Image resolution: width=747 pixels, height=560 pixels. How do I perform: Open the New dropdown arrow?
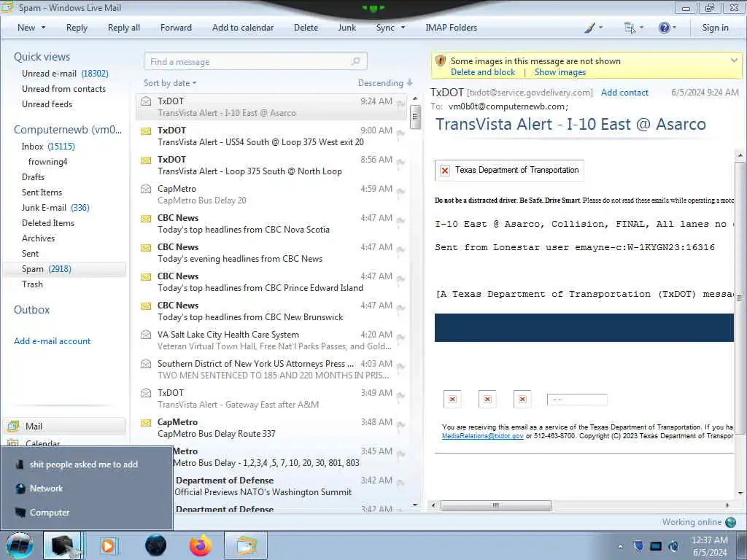[43, 28]
